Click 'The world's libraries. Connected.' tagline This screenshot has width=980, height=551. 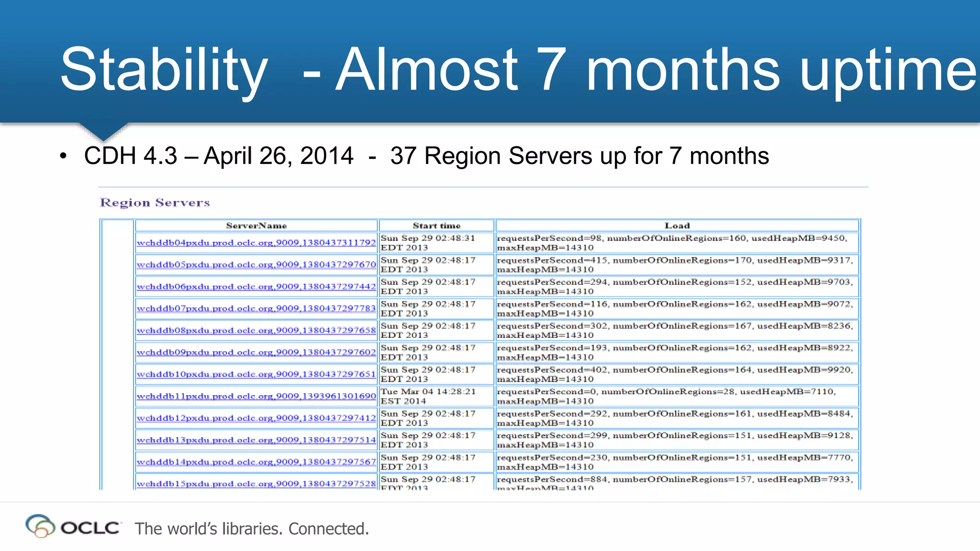pos(252,529)
